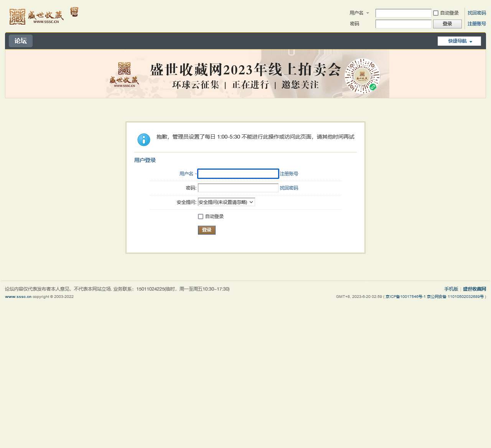Focus header username input field
The width and height of the screenshot is (491, 448).
click(404, 13)
